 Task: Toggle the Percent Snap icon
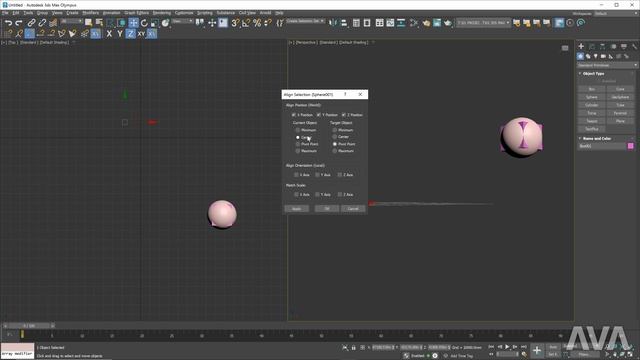click(x=257, y=23)
